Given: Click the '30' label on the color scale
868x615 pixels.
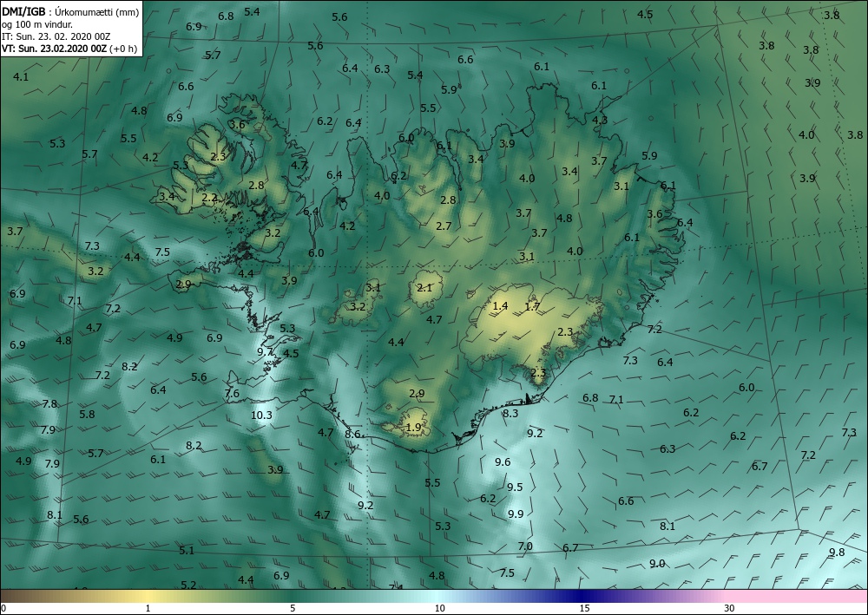Looking at the screenshot, I should [x=729, y=608].
